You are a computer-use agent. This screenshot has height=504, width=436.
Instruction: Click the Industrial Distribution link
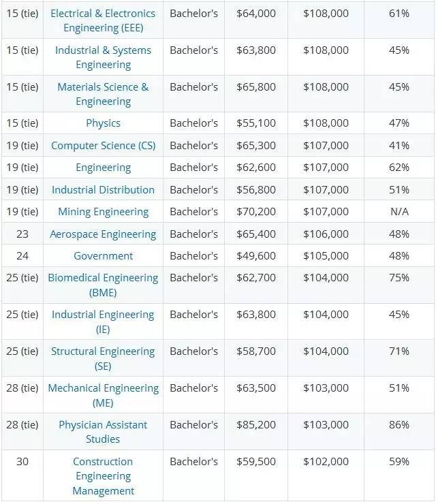click(103, 190)
